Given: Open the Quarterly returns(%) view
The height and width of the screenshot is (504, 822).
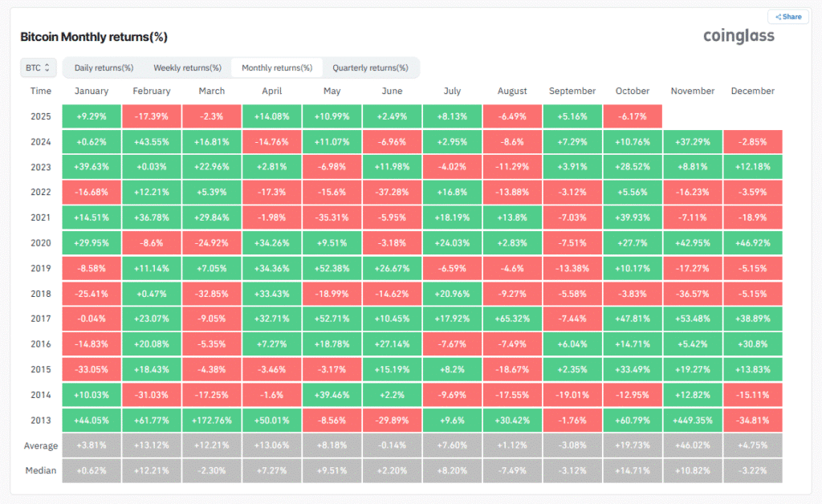Looking at the screenshot, I should coord(370,67).
